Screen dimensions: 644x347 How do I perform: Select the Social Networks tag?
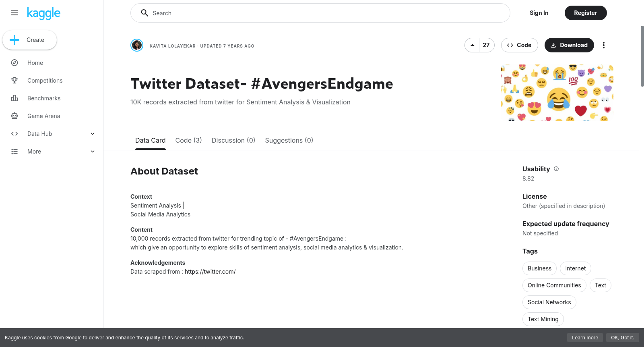coord(549,302)
